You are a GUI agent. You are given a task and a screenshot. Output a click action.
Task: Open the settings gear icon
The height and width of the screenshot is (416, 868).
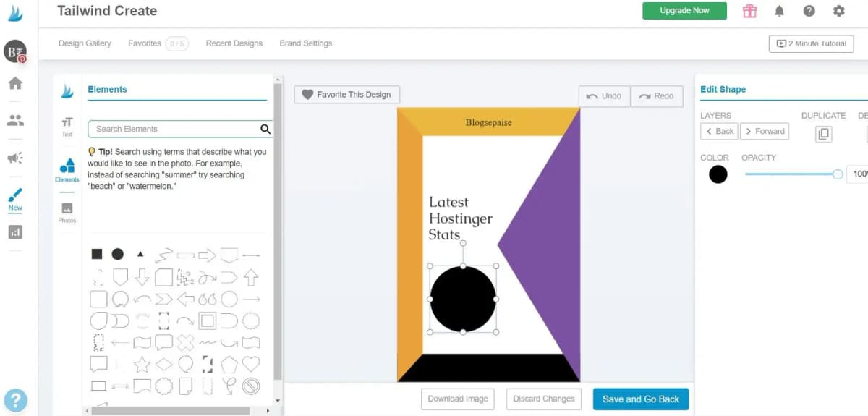[x=838, y=11]
